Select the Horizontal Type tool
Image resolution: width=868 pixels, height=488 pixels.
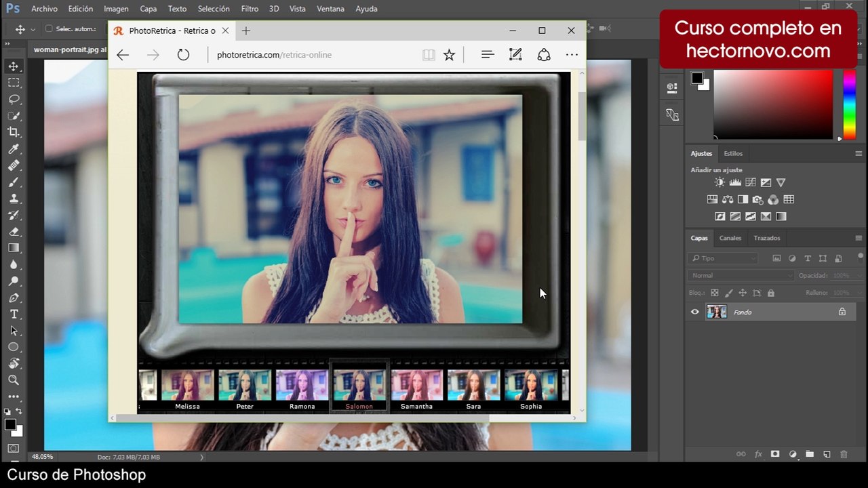pyautogui.click(x=14, y=314)
